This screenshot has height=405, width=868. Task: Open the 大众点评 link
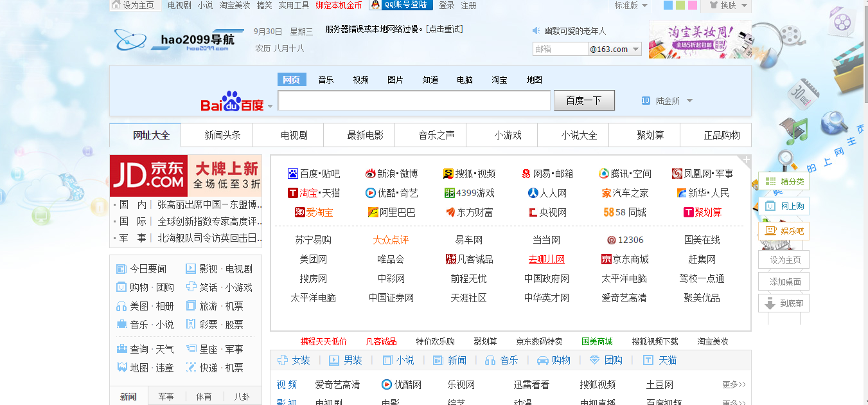[391, 240]
